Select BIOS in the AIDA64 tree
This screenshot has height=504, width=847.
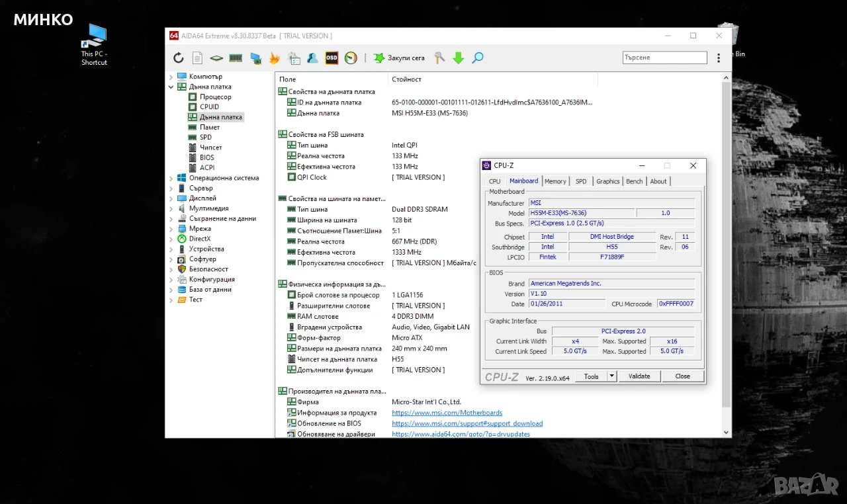pos(207,157)
